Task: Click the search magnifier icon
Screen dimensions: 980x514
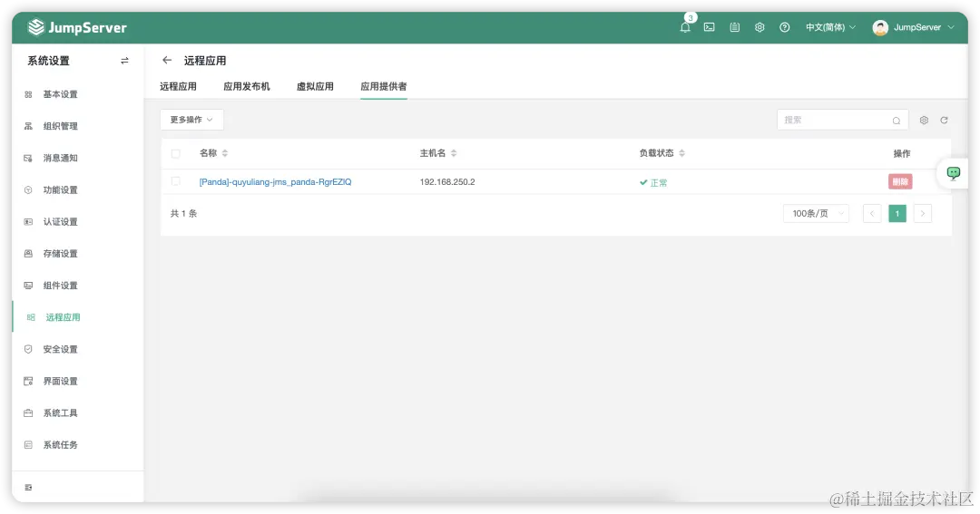Action: tap(897, 121)
